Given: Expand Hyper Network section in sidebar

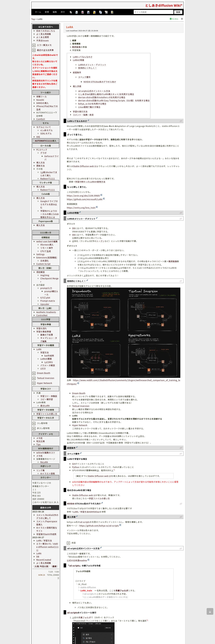Looking at the screenshot, I should point(34,383).
